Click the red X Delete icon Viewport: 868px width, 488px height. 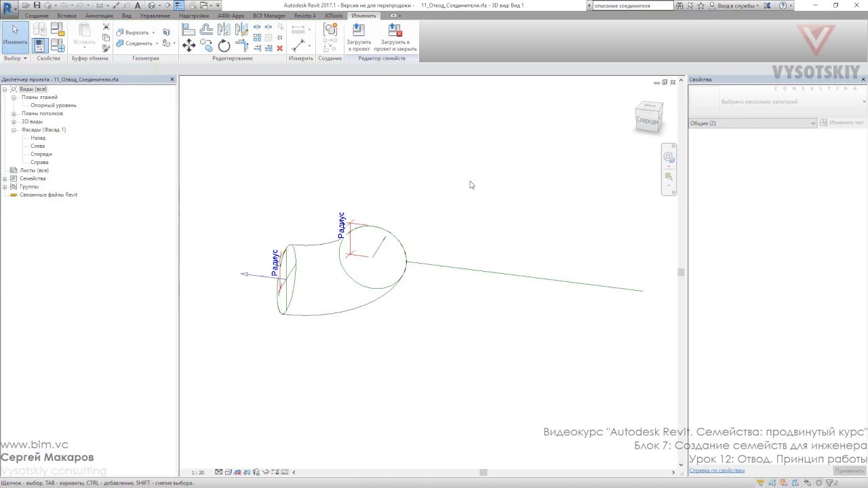click(280, 49)
